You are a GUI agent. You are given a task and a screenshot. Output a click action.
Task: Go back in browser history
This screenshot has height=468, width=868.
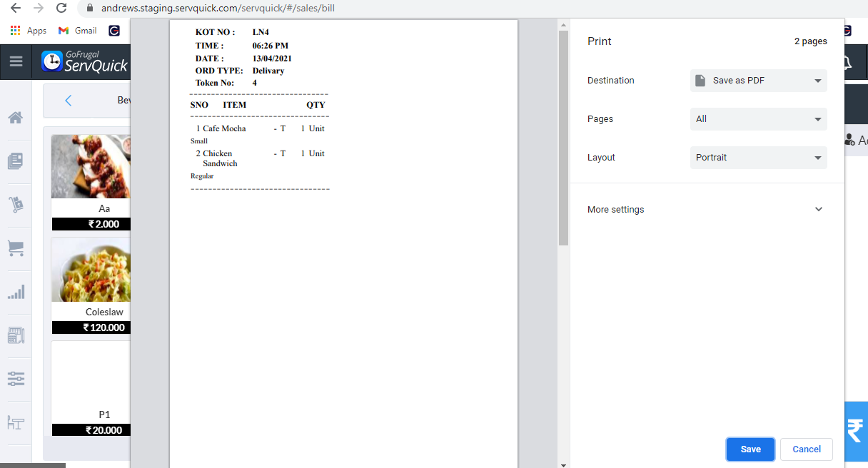tap(15, 9)
